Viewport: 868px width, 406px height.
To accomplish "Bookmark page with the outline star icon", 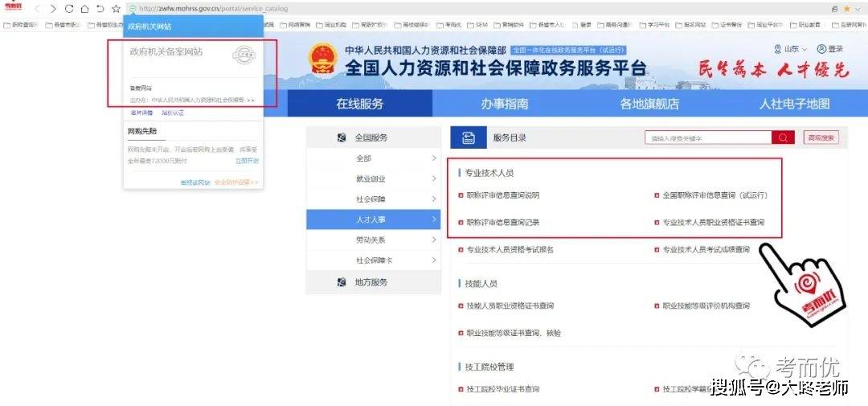I will click(x=116, y=9).
